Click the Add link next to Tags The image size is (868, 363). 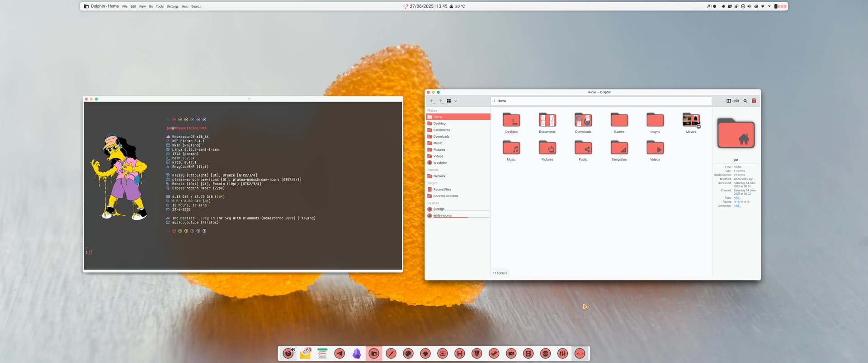[736, 198]
